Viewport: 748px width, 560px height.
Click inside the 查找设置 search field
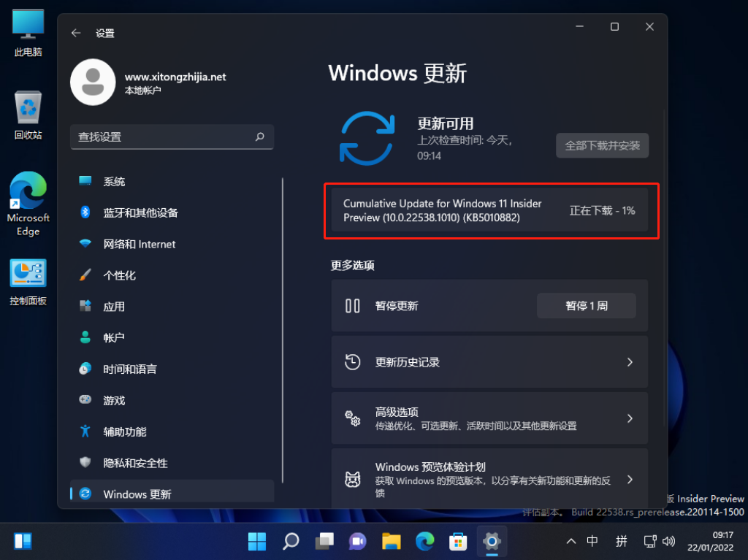pyautogui.click(x=172, y=137)
